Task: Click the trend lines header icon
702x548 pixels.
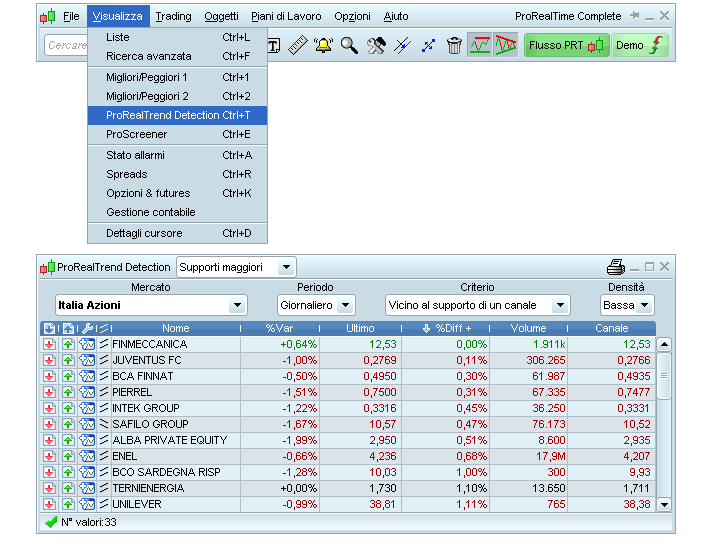Action: coord(104,329)
